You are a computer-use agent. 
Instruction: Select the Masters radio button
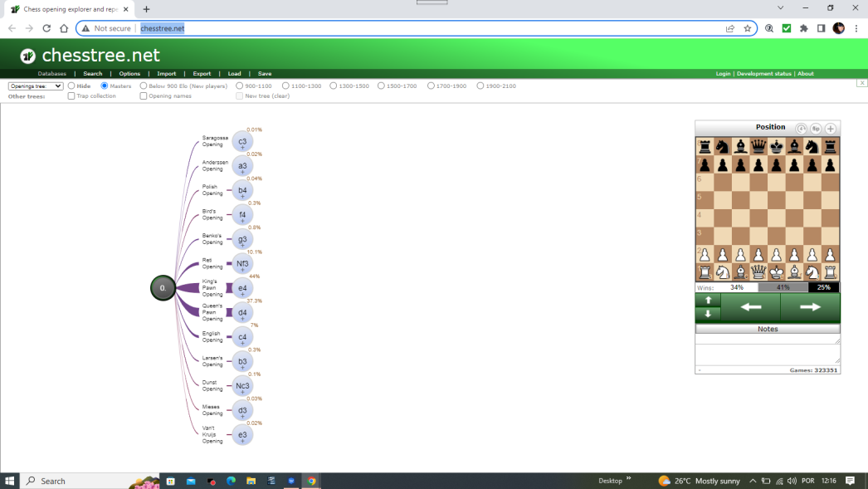[x=105, y=86]
